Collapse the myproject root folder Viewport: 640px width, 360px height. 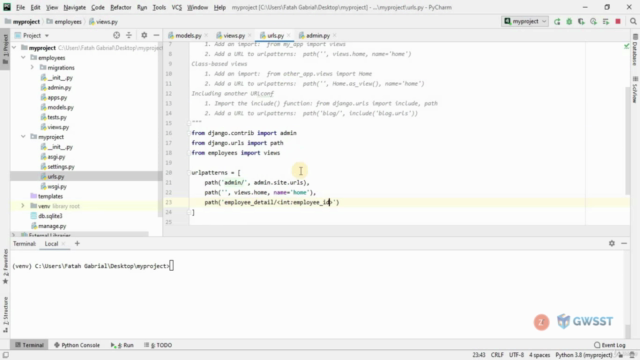(14, 48)
